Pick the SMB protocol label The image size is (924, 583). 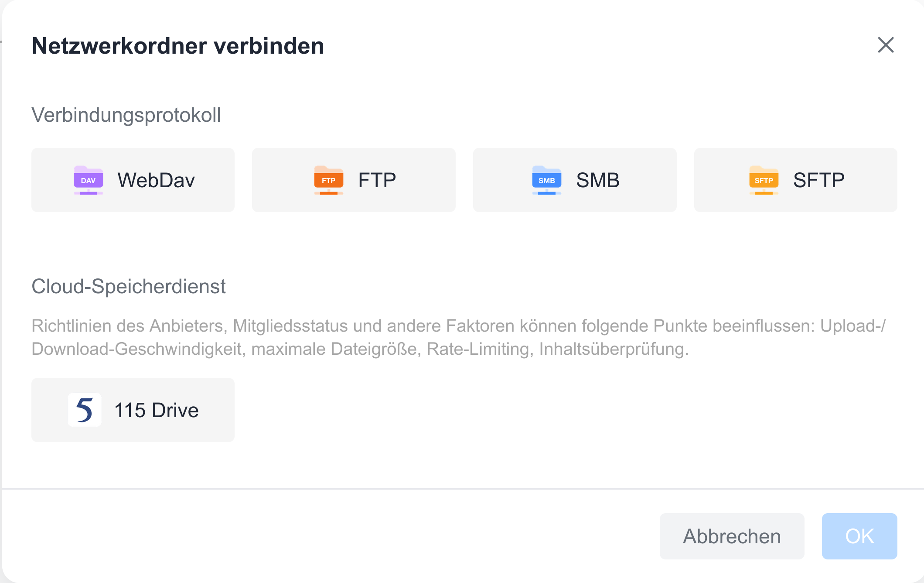point(598,180)
